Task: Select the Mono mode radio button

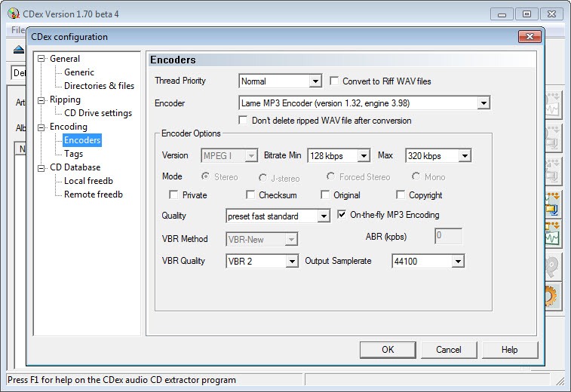Action: coord(416,176)
